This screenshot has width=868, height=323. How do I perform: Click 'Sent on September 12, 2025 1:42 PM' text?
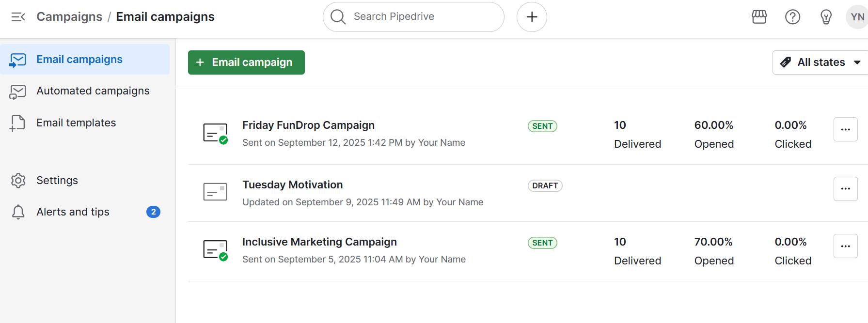coord(322,142)
